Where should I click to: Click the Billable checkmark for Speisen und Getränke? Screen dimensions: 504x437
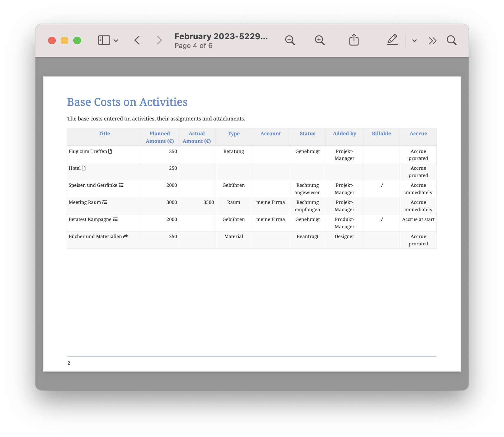tap(381, 185)
